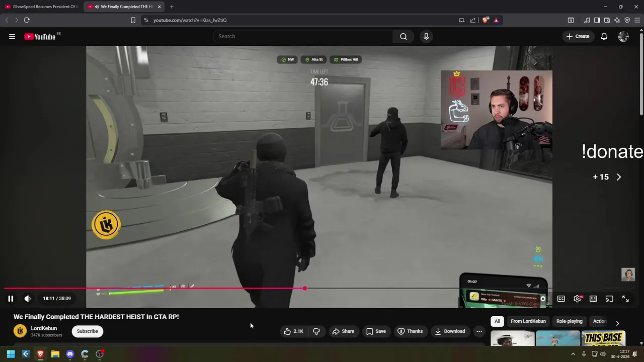Install the app via address bar icon
This screenshot has height=362, width=644.
pyautogui.click(x=461, y=20)
